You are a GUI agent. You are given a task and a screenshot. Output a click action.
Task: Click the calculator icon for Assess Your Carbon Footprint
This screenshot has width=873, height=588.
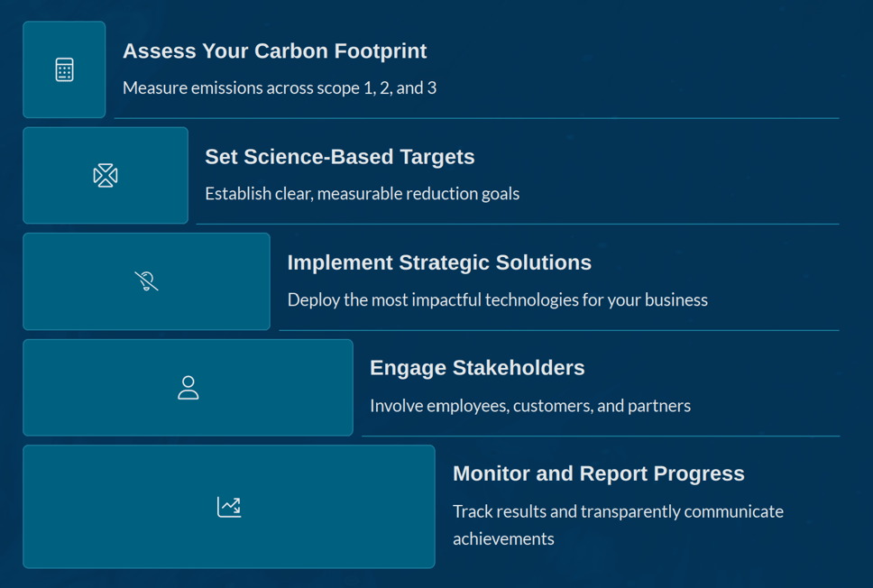pos(63,68)
